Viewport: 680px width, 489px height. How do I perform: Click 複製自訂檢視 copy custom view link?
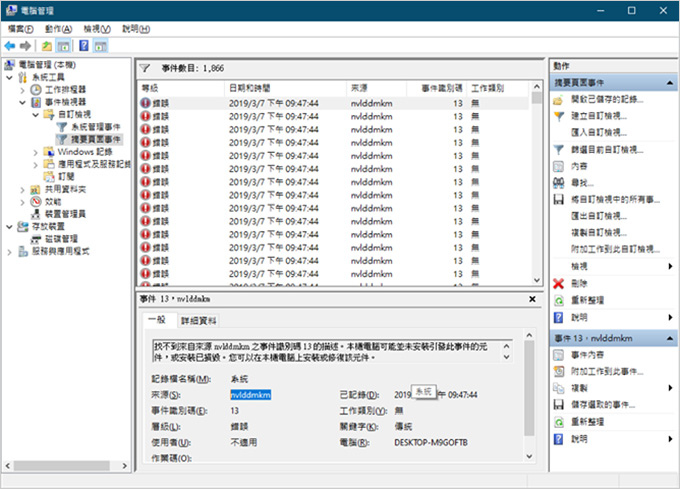pyautogui.click(x=598, y=233)
